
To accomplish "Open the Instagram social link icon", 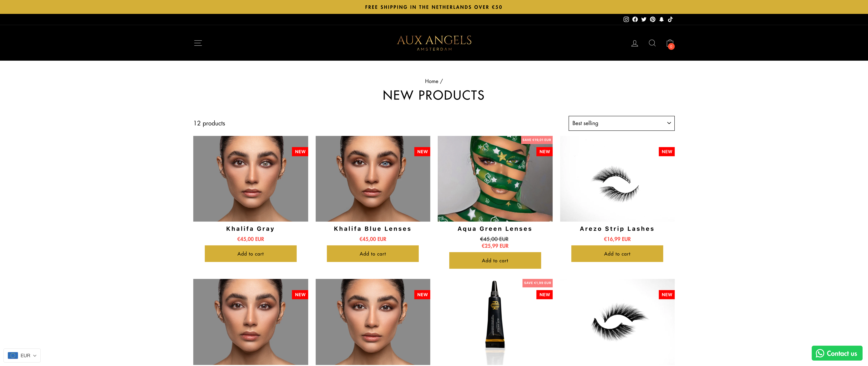I will pos(626,19).
